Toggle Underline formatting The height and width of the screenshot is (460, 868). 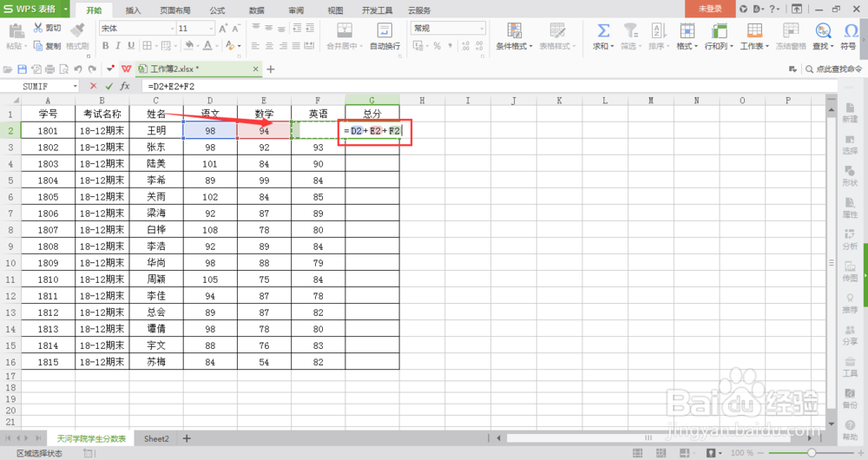coord(131,46)
